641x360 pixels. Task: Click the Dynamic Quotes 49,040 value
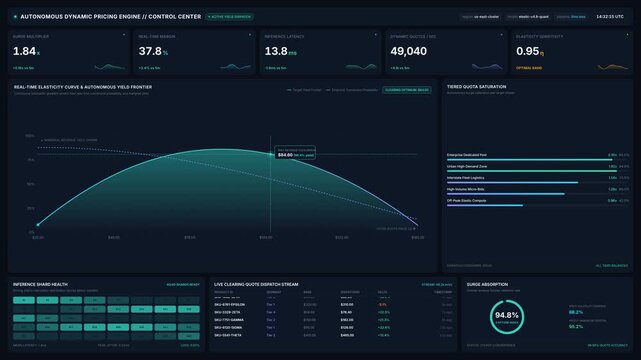pos(408,51)
